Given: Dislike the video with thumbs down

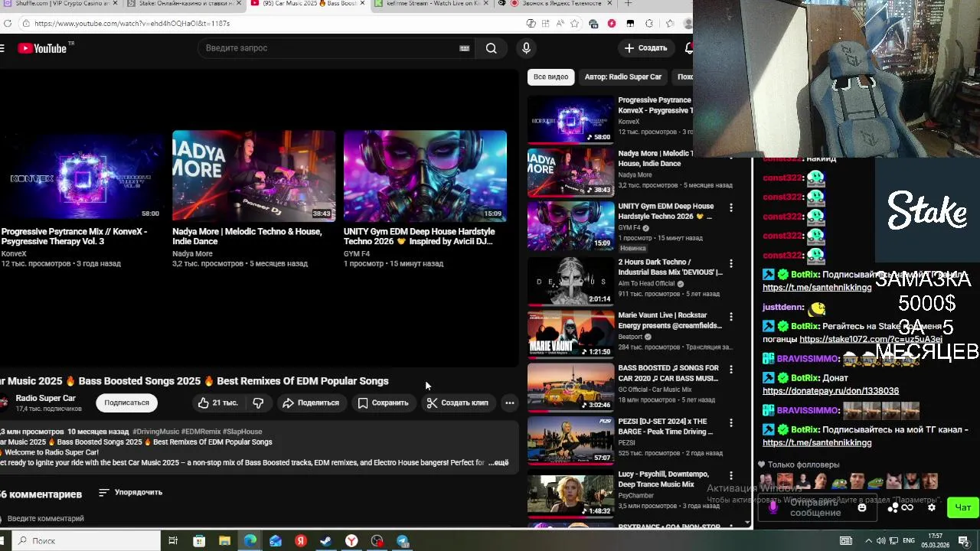Looking at the screenshot, I should tap(259, 403).
